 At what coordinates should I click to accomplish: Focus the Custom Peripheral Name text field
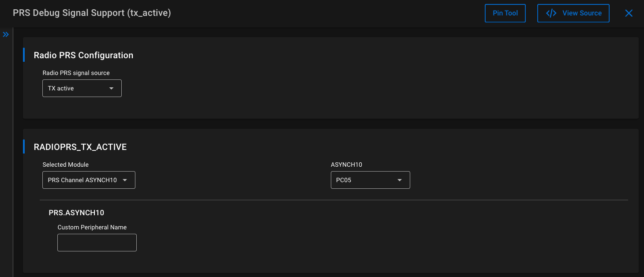pyautogui.click(x=97, y=243)
